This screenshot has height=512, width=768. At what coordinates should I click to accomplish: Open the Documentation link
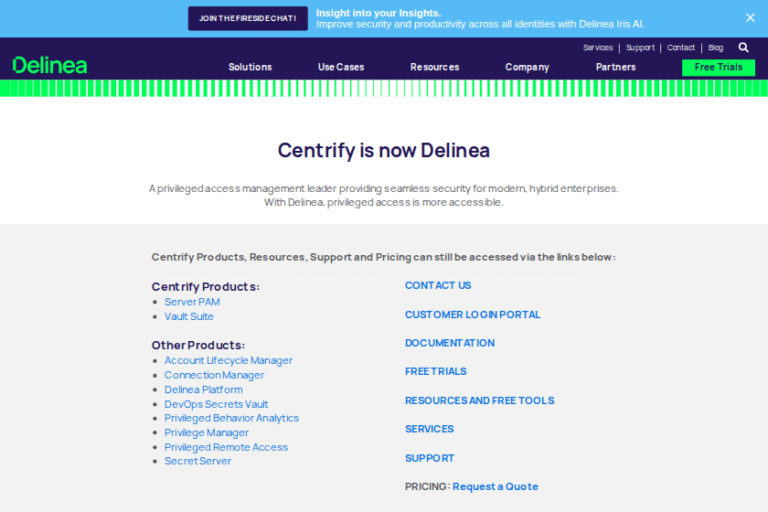450,343
